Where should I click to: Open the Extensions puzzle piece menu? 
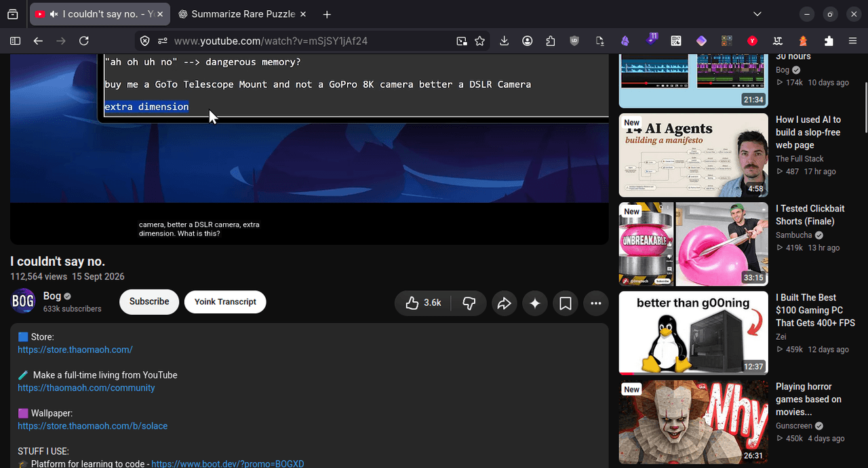click(x=829, y=41)
